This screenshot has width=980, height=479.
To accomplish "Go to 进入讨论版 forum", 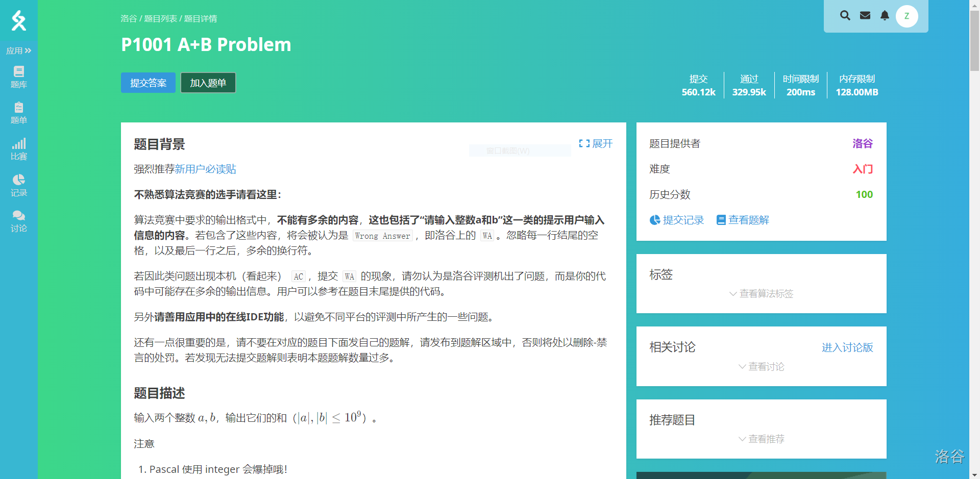I will pyautogui.click(x=847, y=347).
